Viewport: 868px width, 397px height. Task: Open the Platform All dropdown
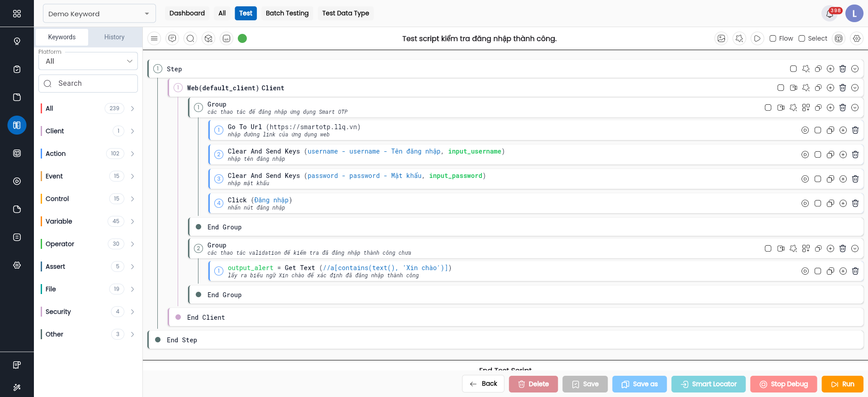pos(88,61)
